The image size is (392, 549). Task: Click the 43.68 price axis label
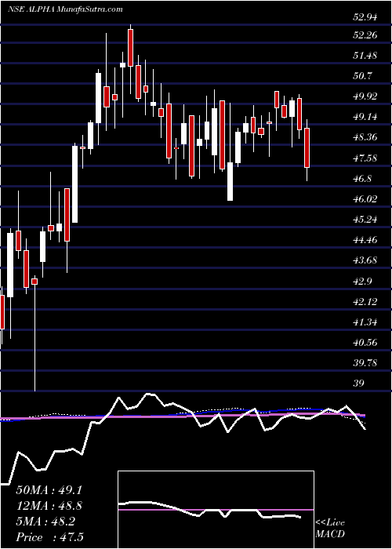365,260
